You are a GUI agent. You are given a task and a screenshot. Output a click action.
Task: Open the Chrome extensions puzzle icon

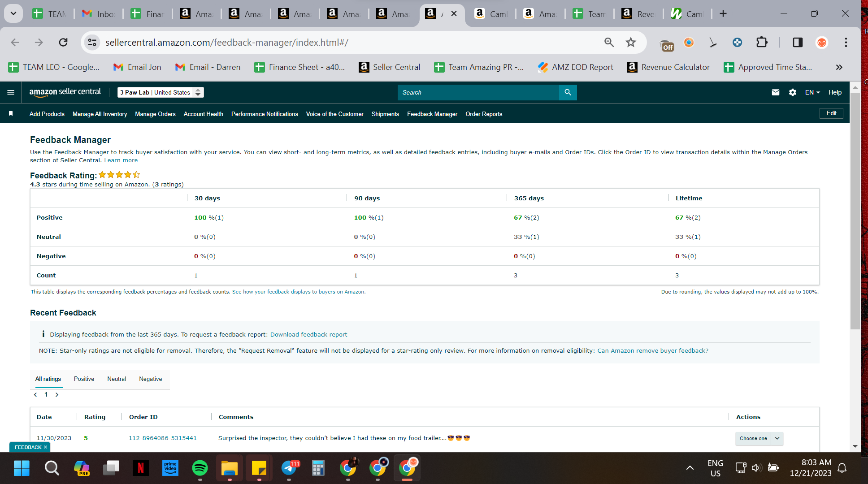click(x=762, y=42)
